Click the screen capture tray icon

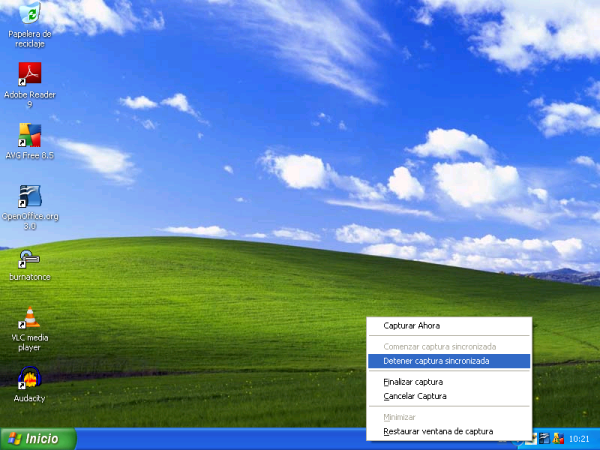click(545, 438)
